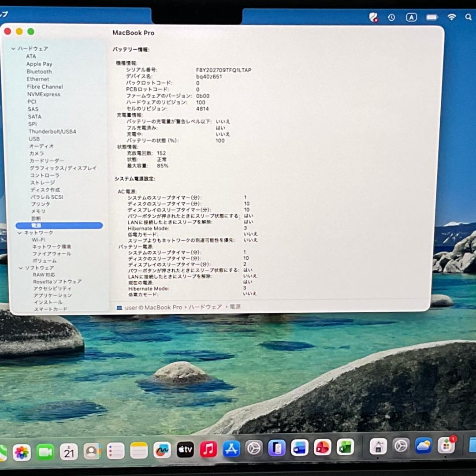Select ファイアウォール in the sidebar

click(x=52, y=254)
